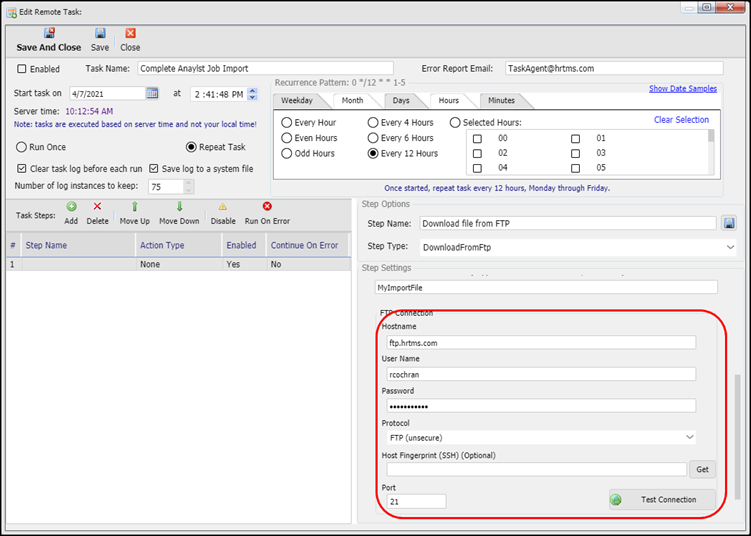Click the Step Name column header
Viewport: 751px width, 536px height.
[79, 245]
